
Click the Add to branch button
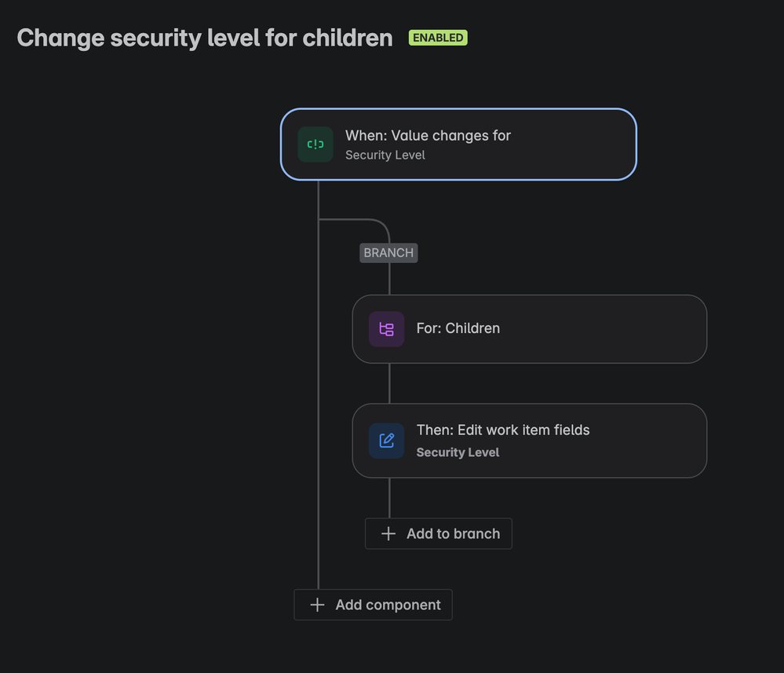coord(439,533)
